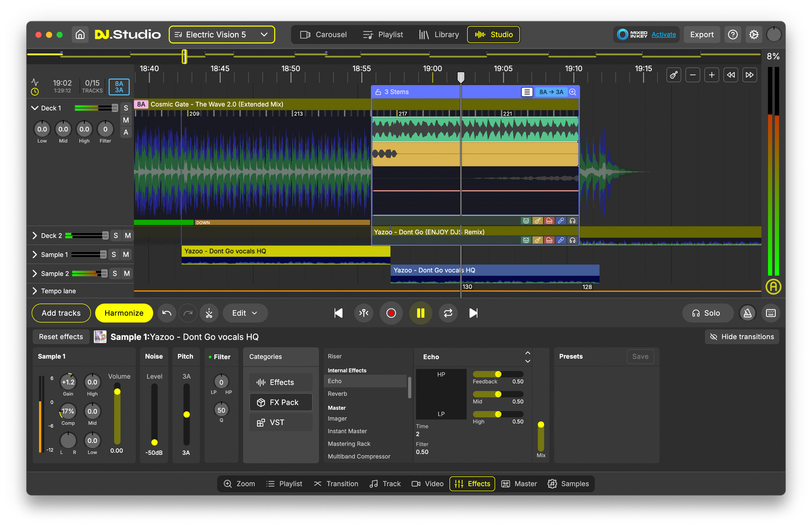Open the Transition tab in bottom bar
Viewport: 812px width, 527px height.
tap(336, 484)
